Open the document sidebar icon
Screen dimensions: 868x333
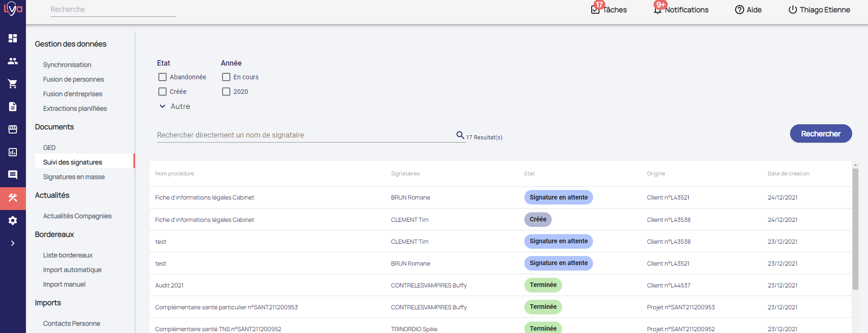click(13, 107)
